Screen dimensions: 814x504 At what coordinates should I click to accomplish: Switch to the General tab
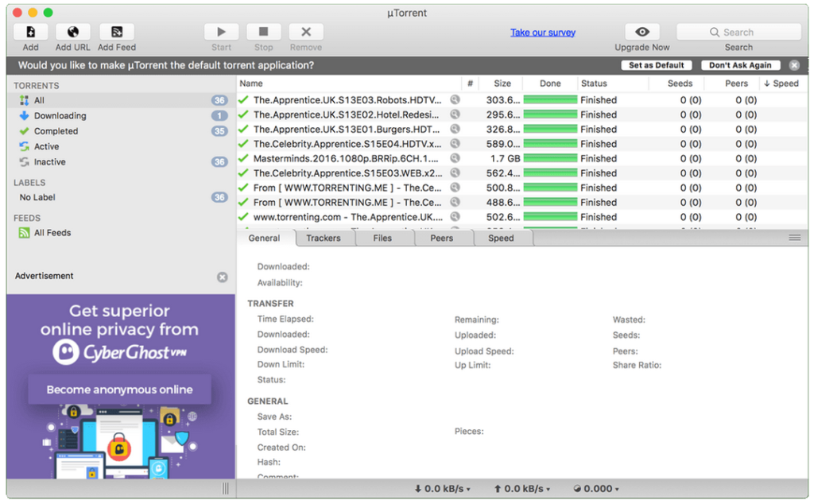click(264, 238)
